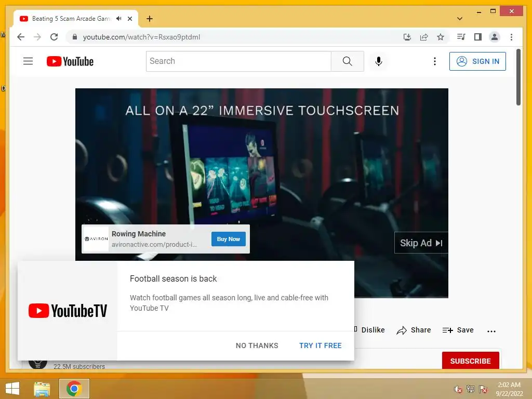Image resolution: width=532 pixels, height=399 pixels.
Task: Open the Action Center flag icon
Action: click(x=483, y=389)
